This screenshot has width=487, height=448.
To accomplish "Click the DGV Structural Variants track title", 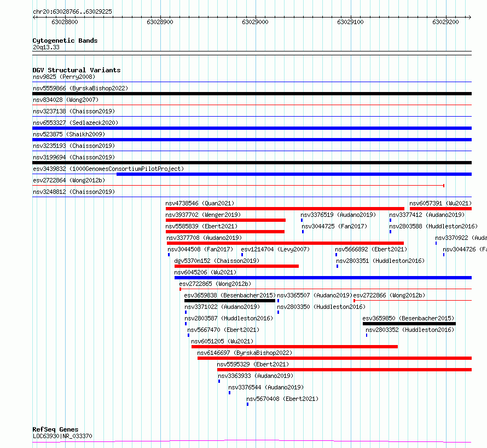I will (77, 70).
